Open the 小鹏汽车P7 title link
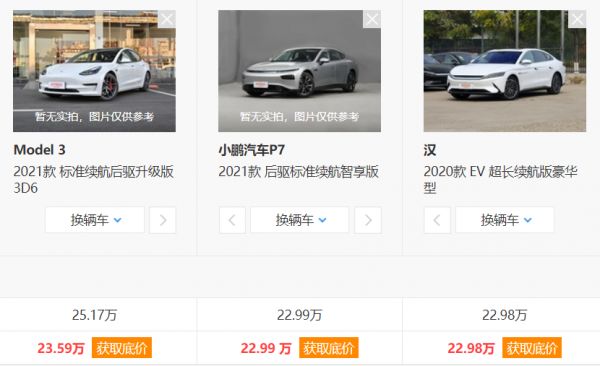This screenshot has width=600, height=366. pos(251,150)
